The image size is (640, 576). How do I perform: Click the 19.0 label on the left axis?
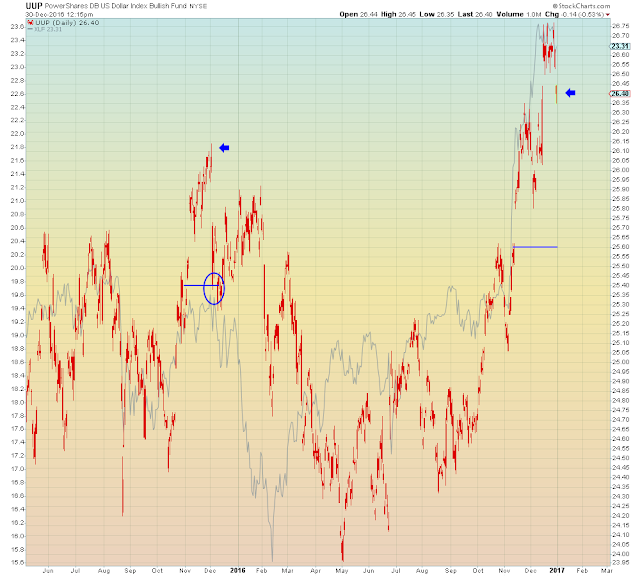[x=18, y=335]
